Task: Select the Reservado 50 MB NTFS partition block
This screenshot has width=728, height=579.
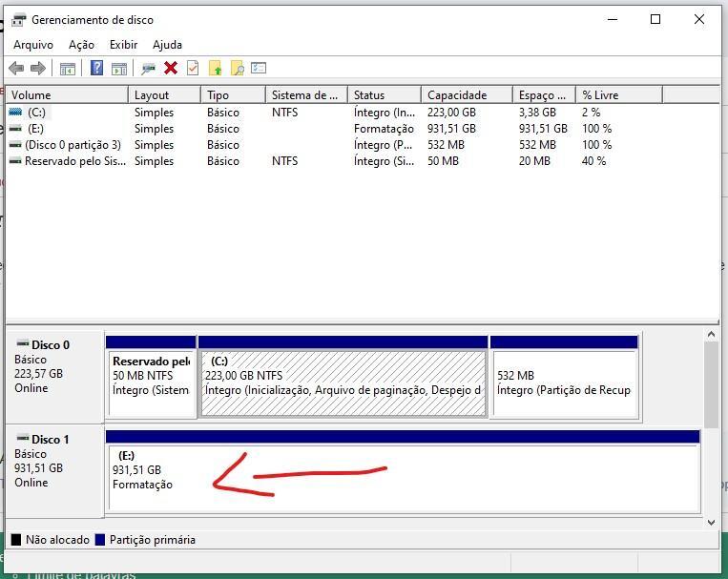Action: [x=151, y=377]
